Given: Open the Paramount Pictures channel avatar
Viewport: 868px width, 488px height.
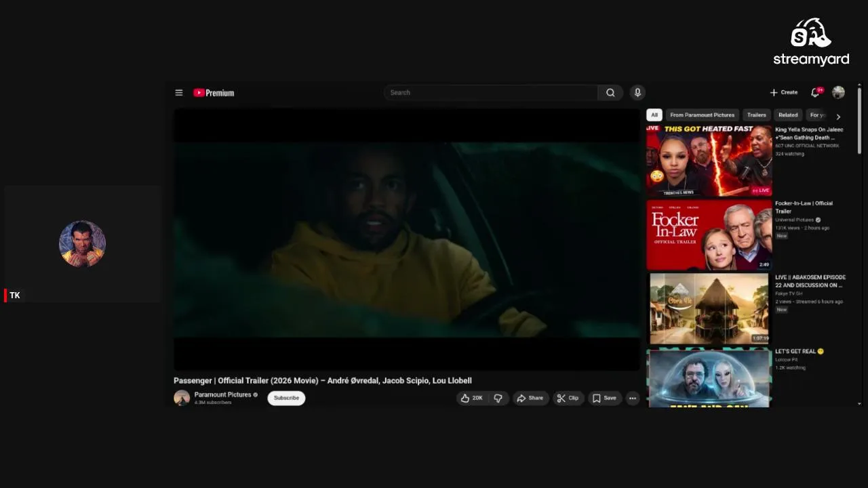Looking at the screenshot, I should click(182, 398).
